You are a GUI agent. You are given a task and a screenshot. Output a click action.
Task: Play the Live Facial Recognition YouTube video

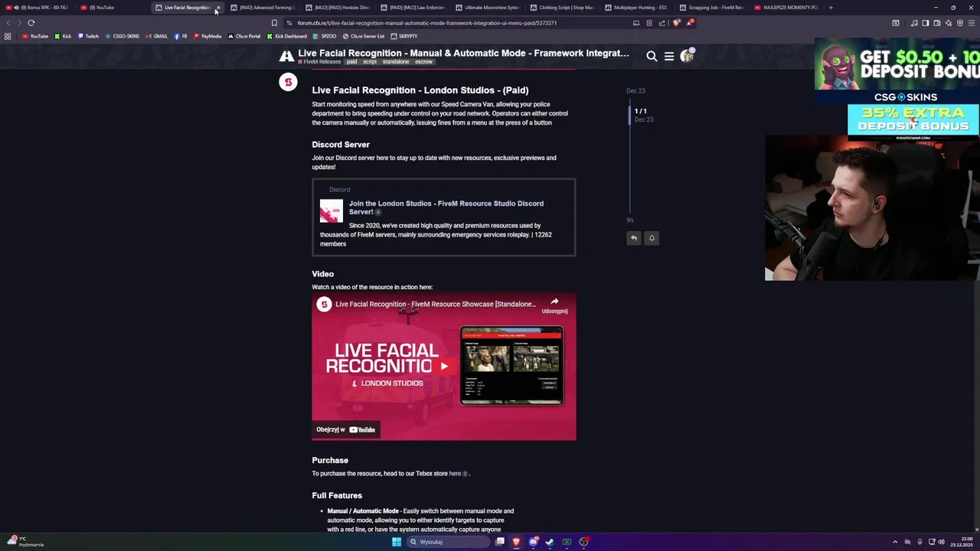[444, 366]
